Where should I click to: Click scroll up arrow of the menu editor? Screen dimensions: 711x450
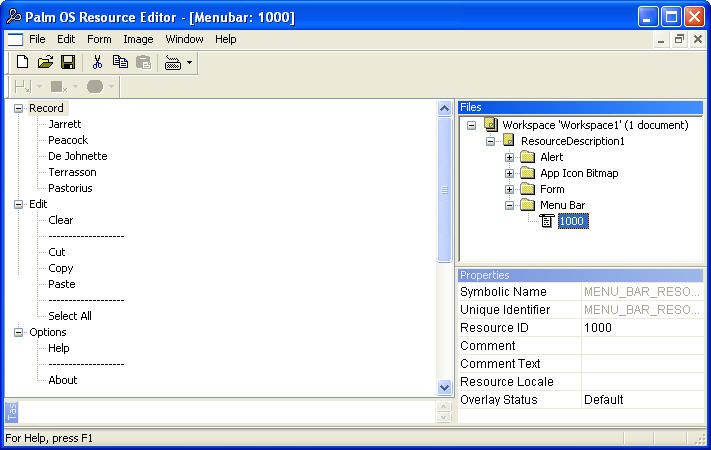point(444,108)
